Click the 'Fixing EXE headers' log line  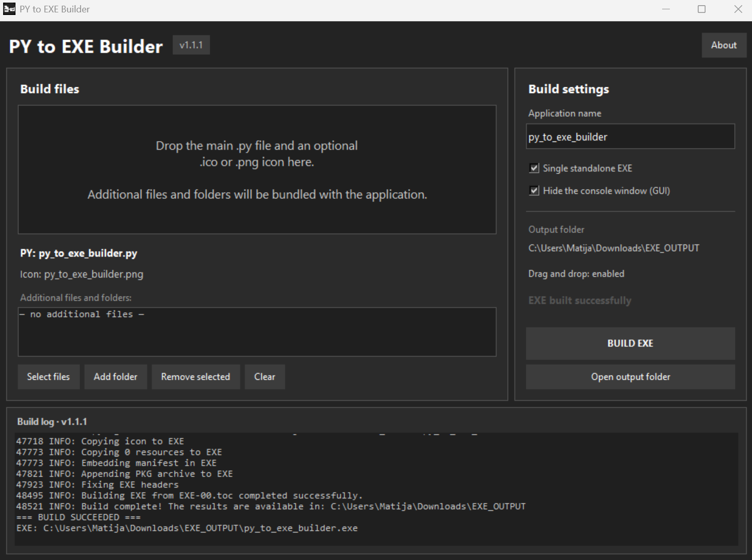[x=97, y=485]
